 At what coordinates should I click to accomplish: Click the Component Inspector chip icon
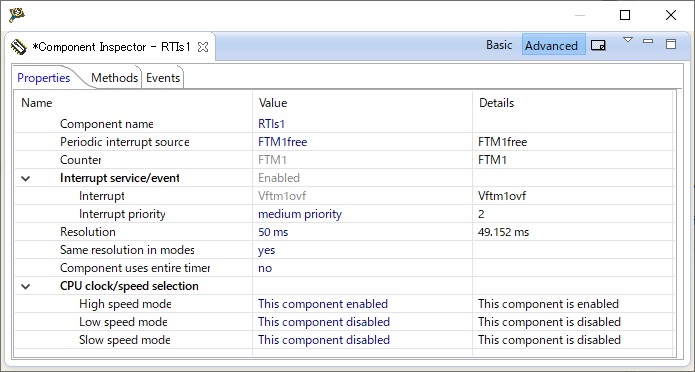click(x=19, y=47)
